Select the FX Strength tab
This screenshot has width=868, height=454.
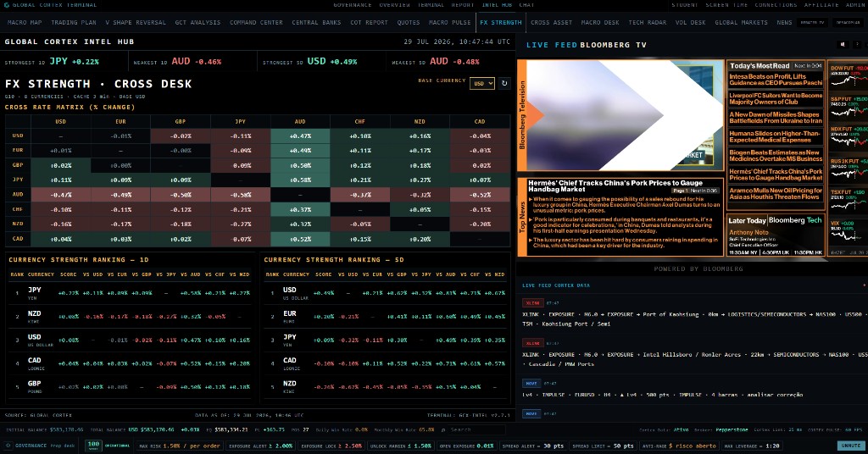point(501,23)
